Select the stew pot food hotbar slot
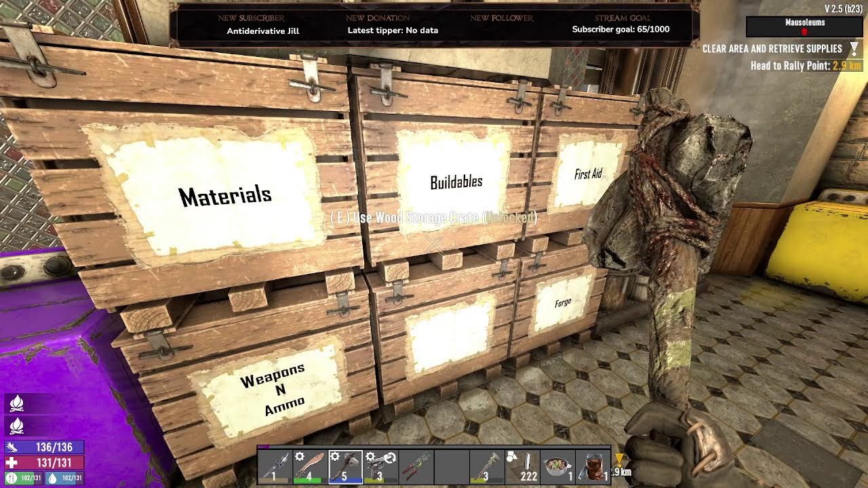The width and height of the screenshot is (868, 488). coord(557,466)
